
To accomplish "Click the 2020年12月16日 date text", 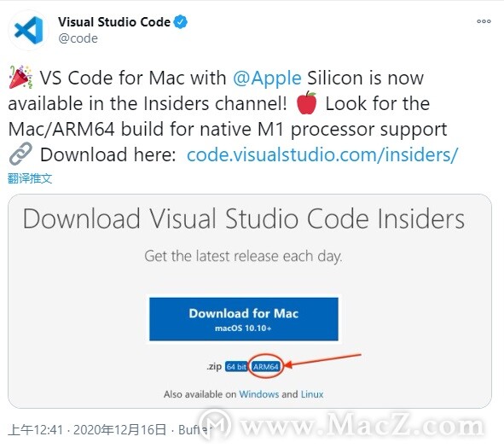I will [x=119, y=430].
